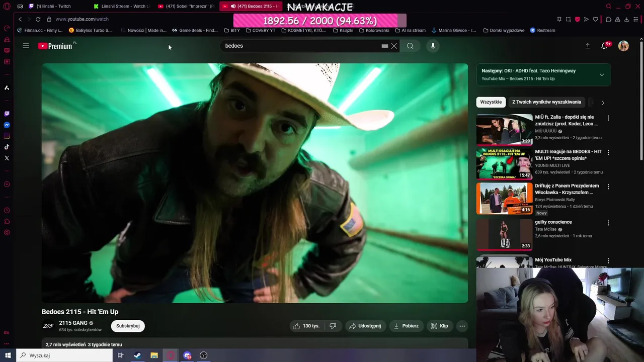Share the video via Udostępnij
The width and height of the screenshot is (644, 362).
[x=365, y=326]
